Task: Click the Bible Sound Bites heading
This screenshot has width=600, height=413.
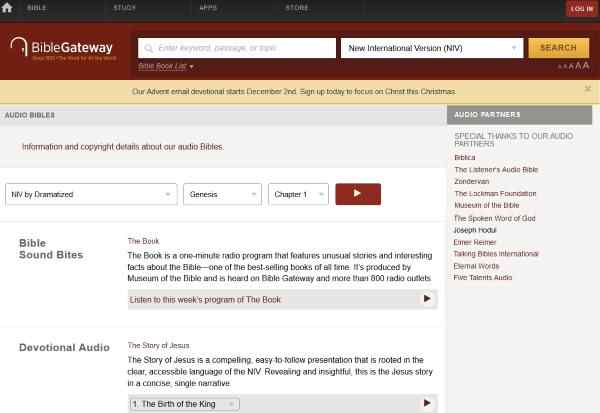Action: pyautogui.click(x=51, y=249)
